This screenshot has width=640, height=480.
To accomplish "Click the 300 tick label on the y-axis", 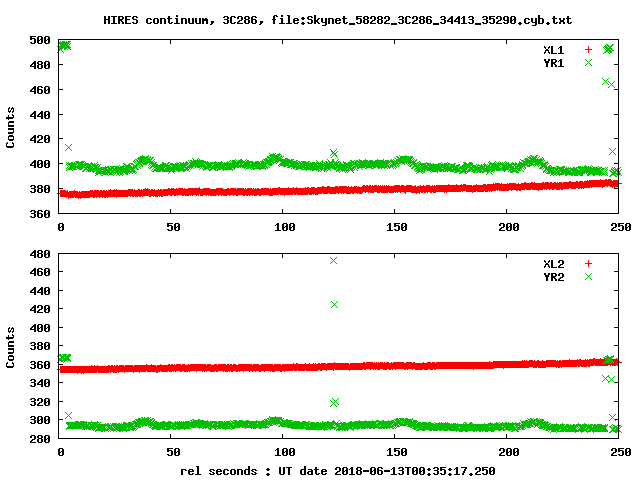I will coord(40,420).
